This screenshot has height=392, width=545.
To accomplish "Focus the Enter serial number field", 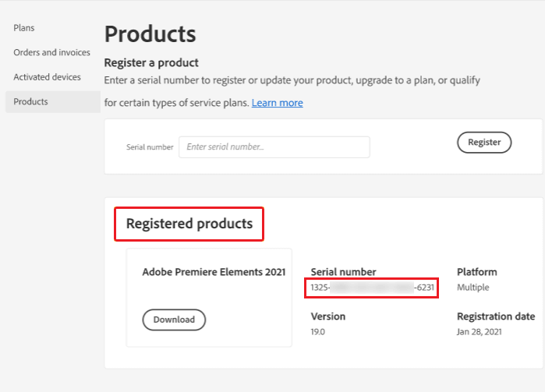I will click(x=274, y=147).
